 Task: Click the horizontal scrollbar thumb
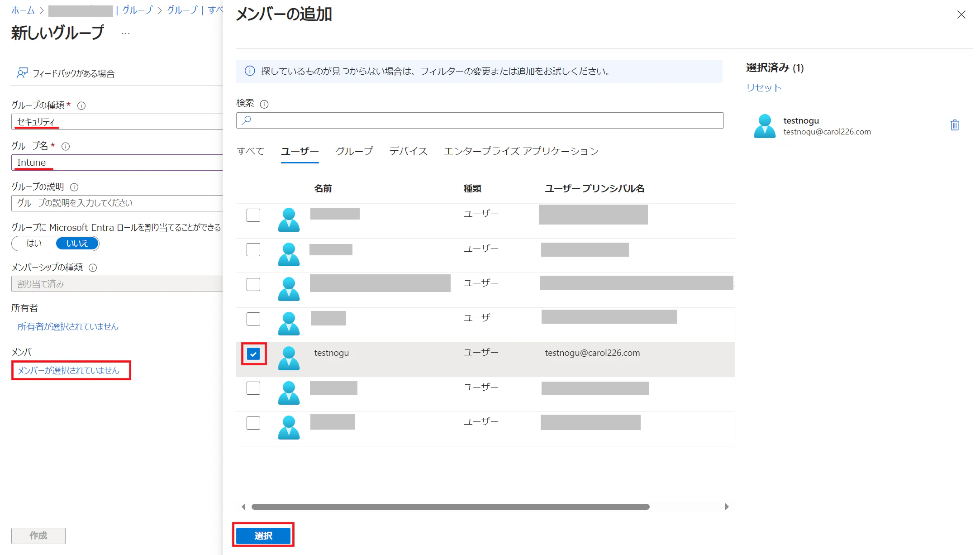pos(451,507)
